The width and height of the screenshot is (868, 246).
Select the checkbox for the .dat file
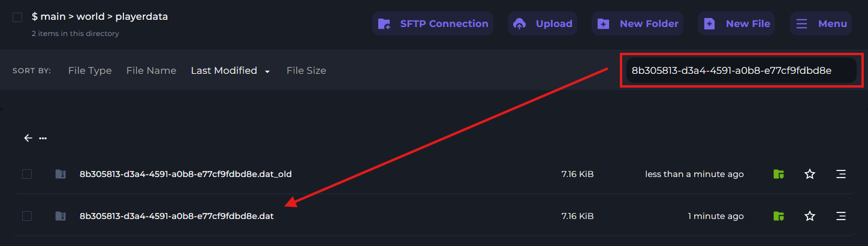pyautogui.click(x=27, y=216)
